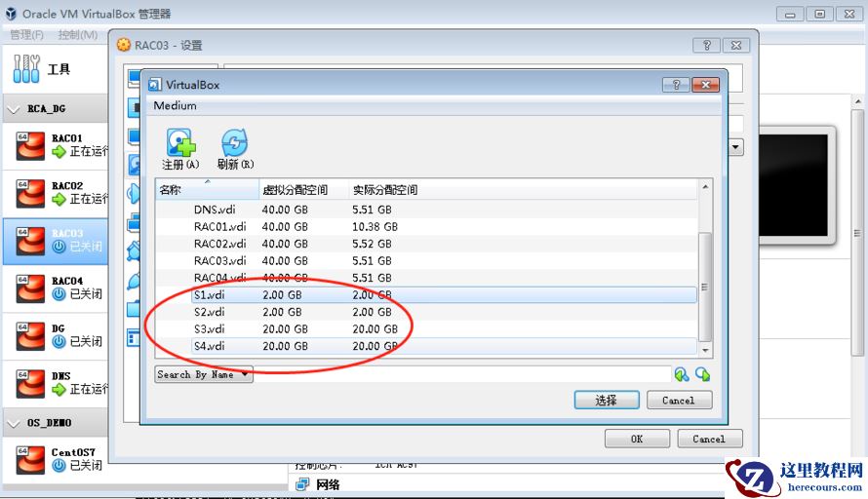
Task: Click the search previous match icon
Action: [x=682, y=374]
